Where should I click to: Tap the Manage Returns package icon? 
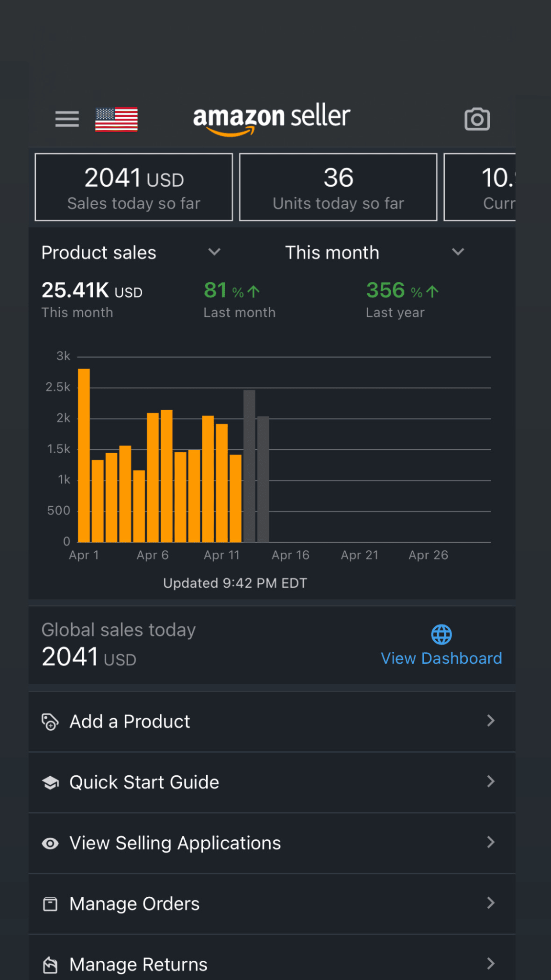tap(50, 965)
